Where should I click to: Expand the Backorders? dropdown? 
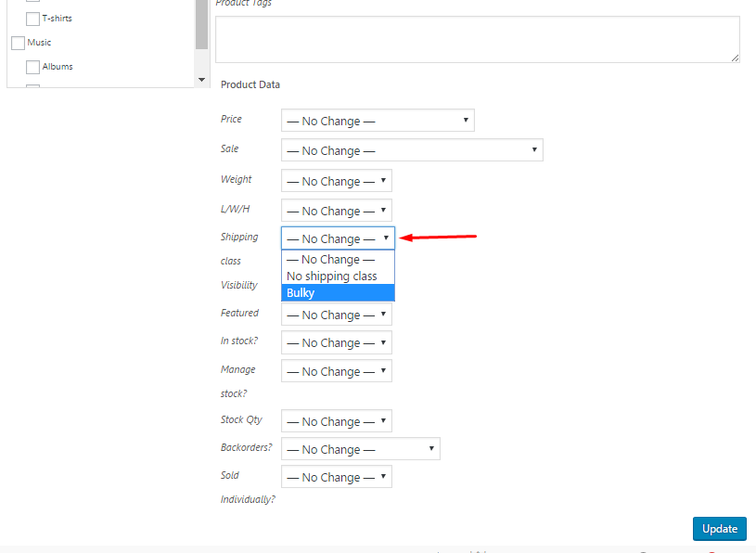[x=360, y=449]
